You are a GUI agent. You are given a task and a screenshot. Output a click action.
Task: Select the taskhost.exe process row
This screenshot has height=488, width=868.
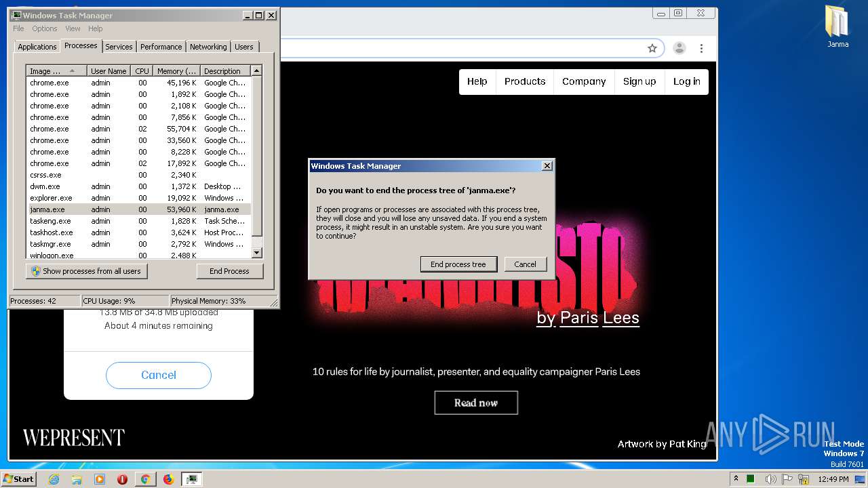click(x=139, y=232)
